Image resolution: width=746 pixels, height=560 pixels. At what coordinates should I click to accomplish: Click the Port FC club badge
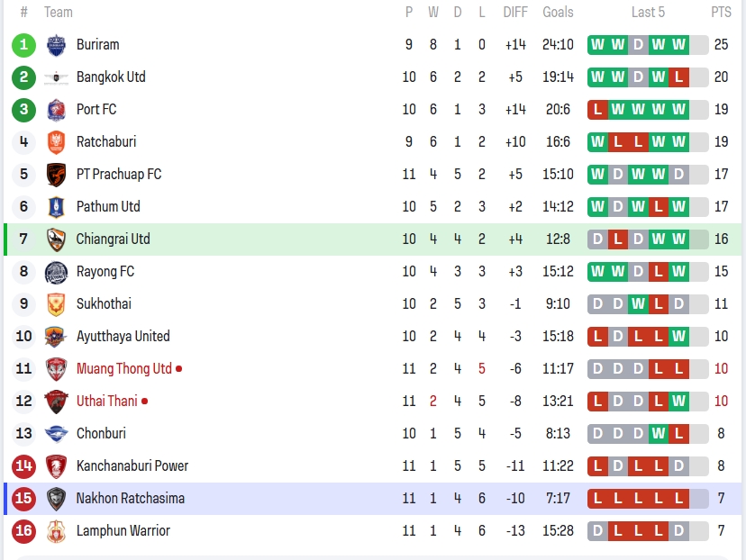pos(56,110)
